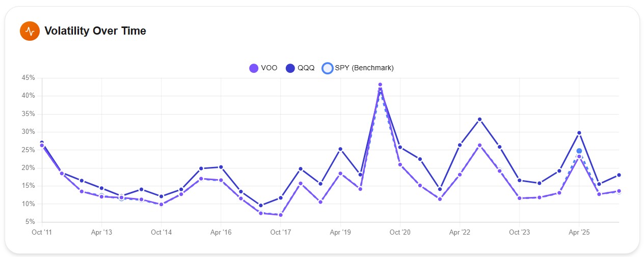Select QQQ point near 30% at Apr '25
The image size is (644, 257).
pos(579,133)
